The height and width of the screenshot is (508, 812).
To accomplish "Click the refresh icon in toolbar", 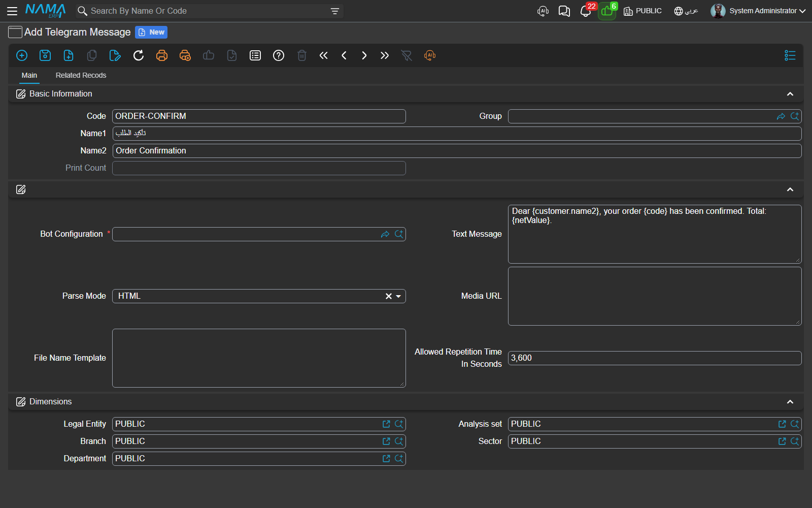I will tap(139, 55).
